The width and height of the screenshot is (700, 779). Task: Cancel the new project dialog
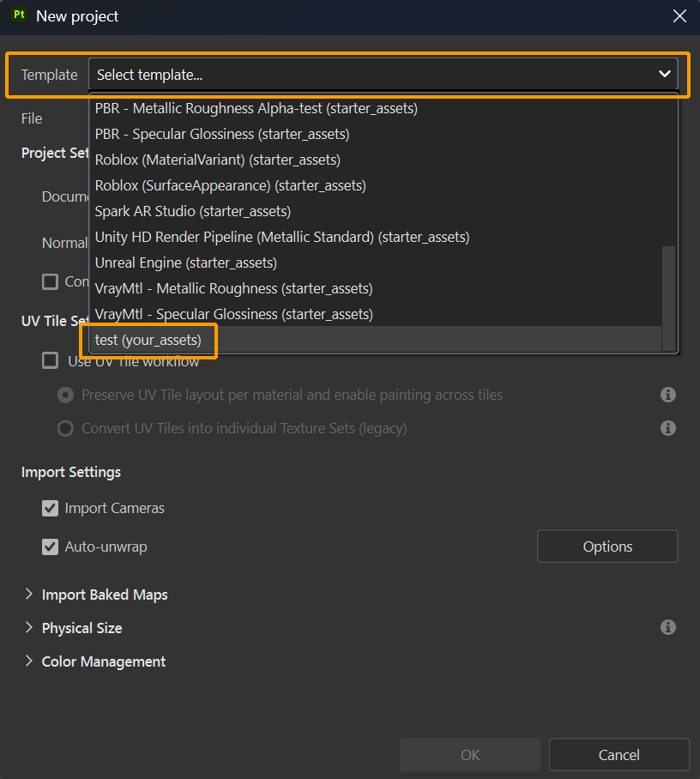pyautogui.click(x=619, y=755)
